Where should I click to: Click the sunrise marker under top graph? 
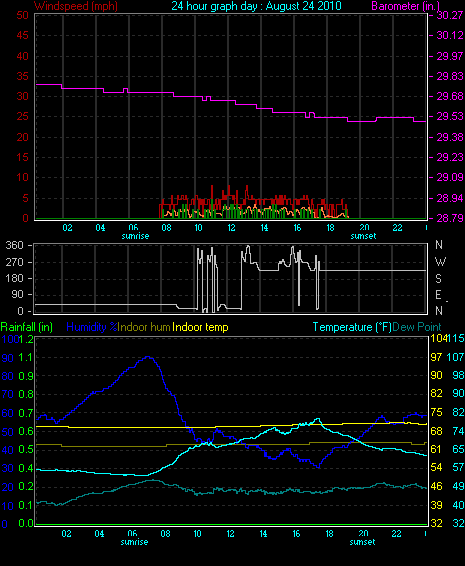pos(135,236)
